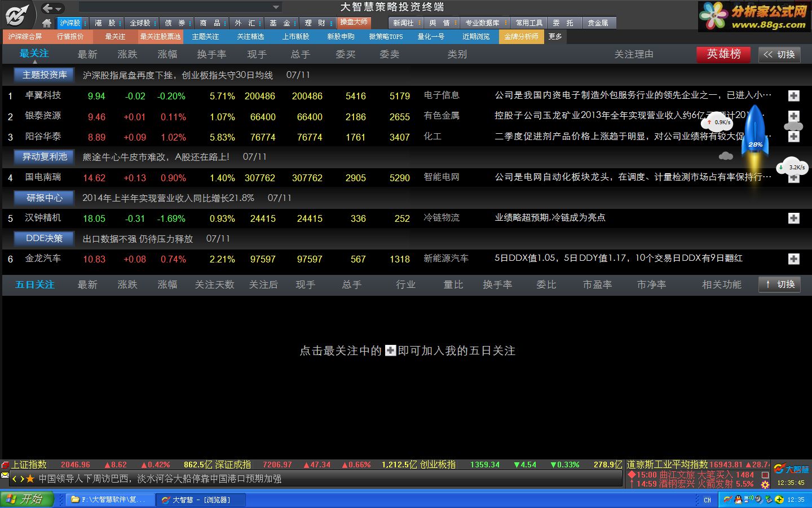
Task: Click the ↑ 切换 button in 五日关注 header
Action: click(779, 284)
